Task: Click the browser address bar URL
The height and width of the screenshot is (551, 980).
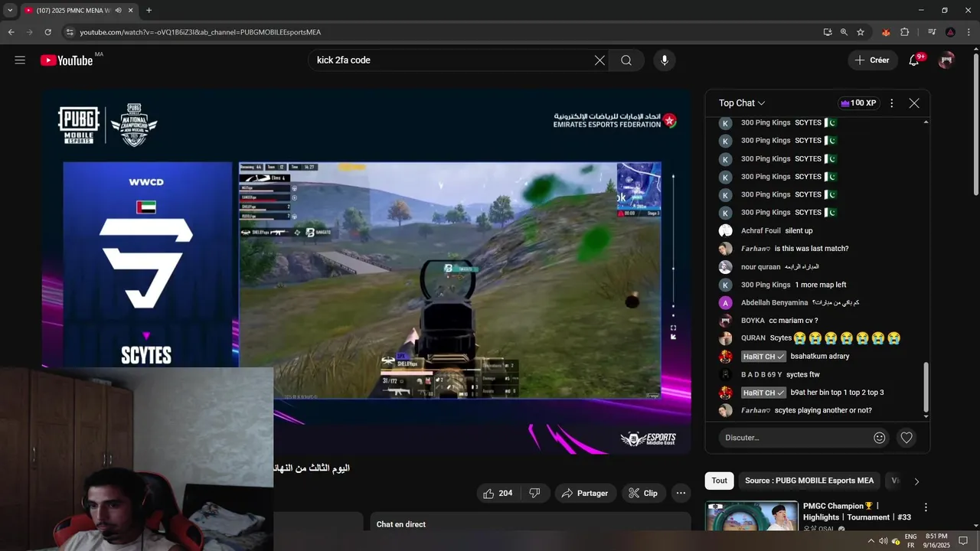Action: 201,32
